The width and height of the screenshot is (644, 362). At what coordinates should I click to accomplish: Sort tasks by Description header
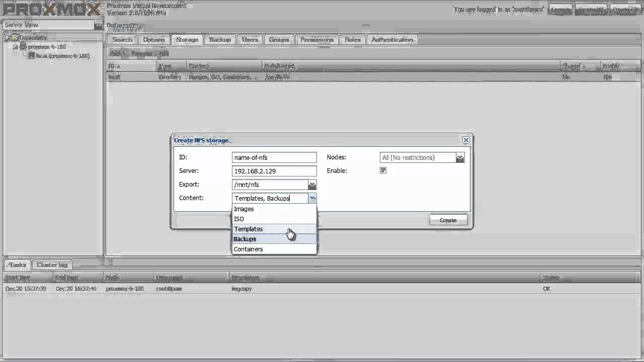click(384, 278)
